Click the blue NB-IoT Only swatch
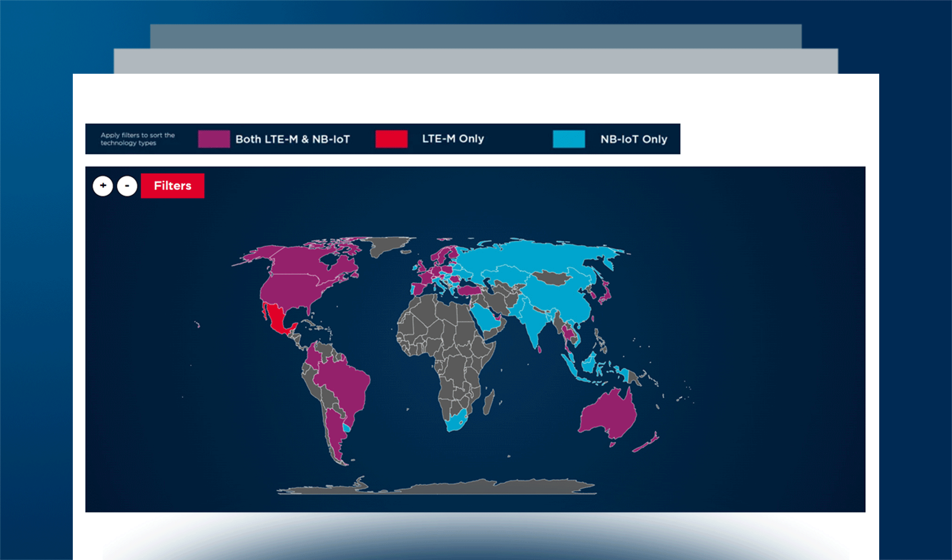The width and height of the screenshot is (952, 560). (x=569, y=139)
